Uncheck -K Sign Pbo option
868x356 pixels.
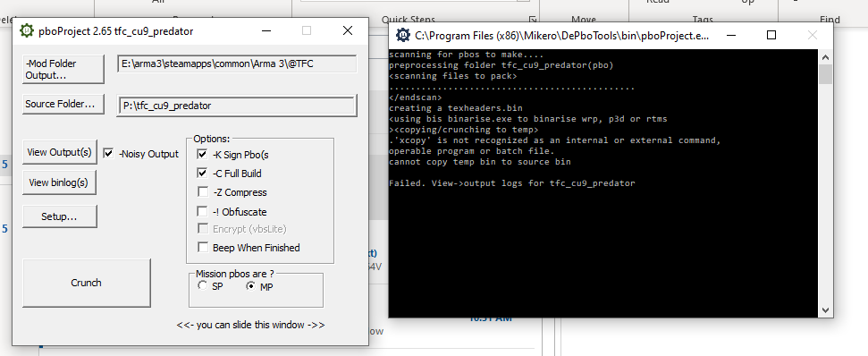(x=203, y=155)
